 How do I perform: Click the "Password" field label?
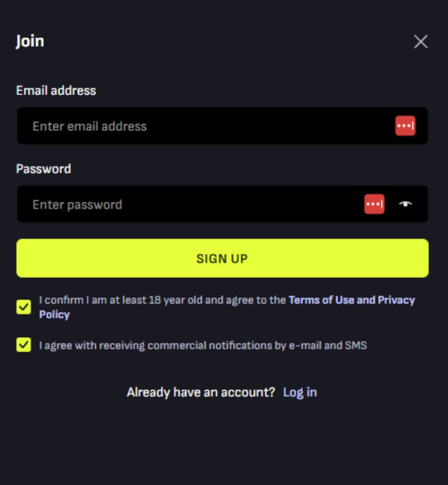pos(44,169)
